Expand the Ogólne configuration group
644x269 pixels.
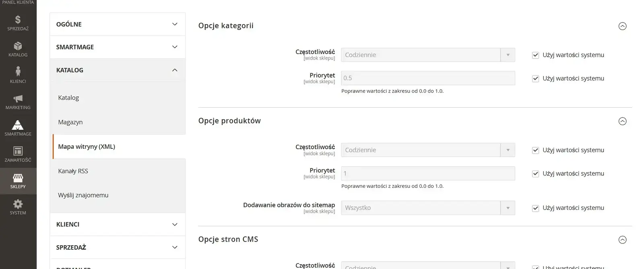pos(118,24)
